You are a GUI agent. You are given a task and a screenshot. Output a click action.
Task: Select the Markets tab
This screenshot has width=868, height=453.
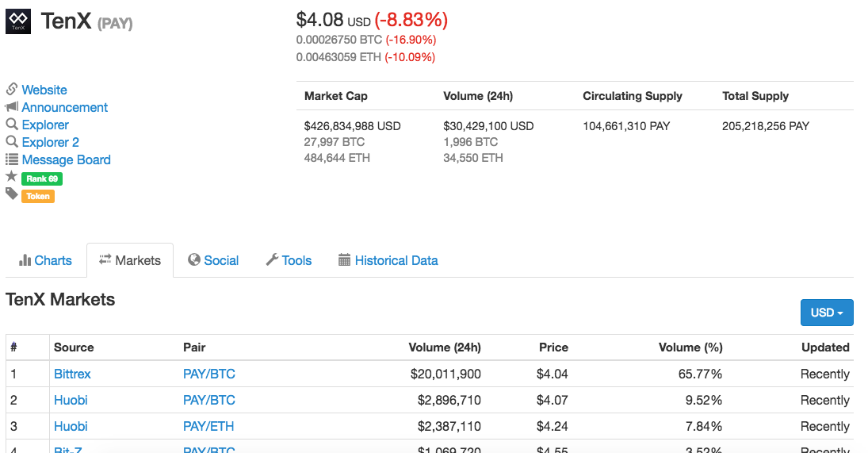(130, 260)
